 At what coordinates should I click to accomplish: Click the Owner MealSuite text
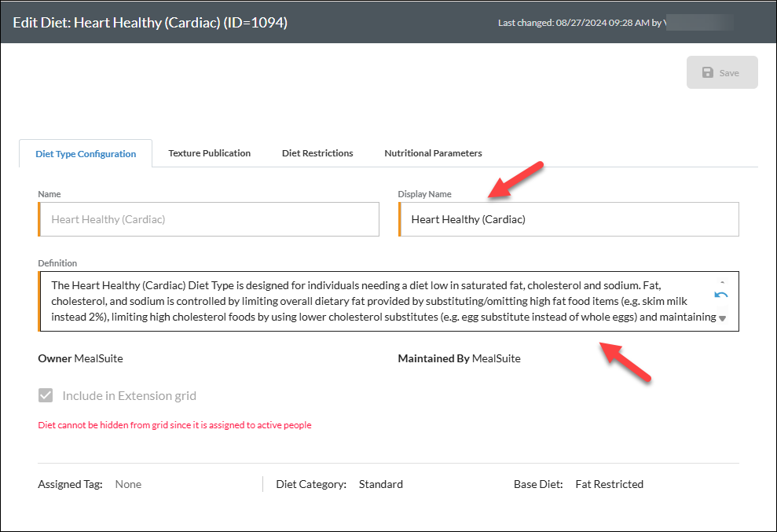click(x=80, y=358)
